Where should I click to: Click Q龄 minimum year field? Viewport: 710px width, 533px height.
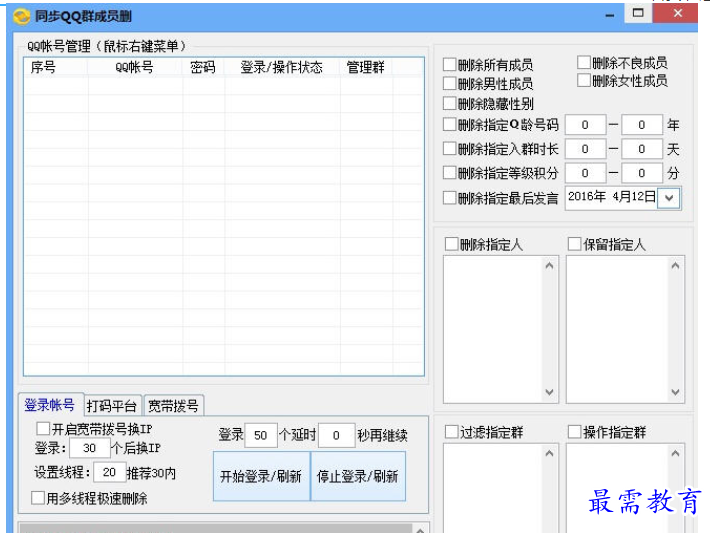(585, 125)
